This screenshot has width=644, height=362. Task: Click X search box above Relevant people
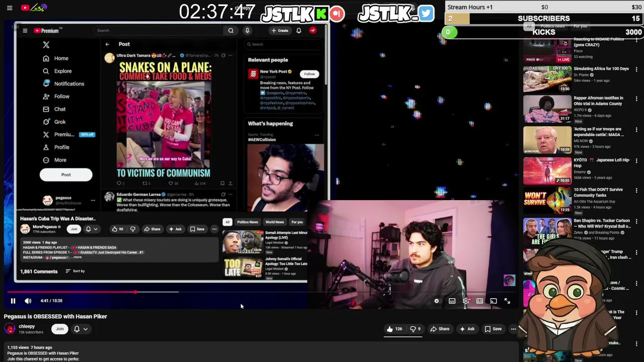pos(284,44)
